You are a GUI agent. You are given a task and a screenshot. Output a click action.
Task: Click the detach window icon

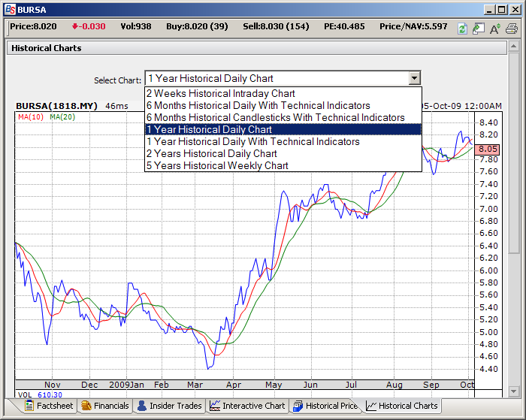(x=479, y=29)
